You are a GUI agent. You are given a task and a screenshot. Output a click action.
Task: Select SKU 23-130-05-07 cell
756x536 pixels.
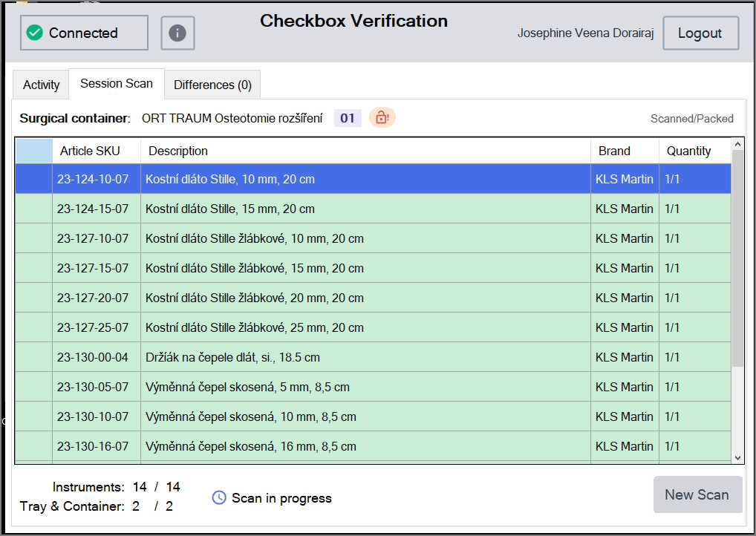pyautogui.click(x=97, y=387)
